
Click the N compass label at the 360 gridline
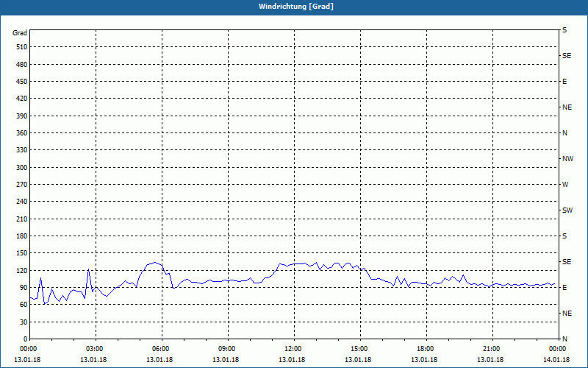564,133
